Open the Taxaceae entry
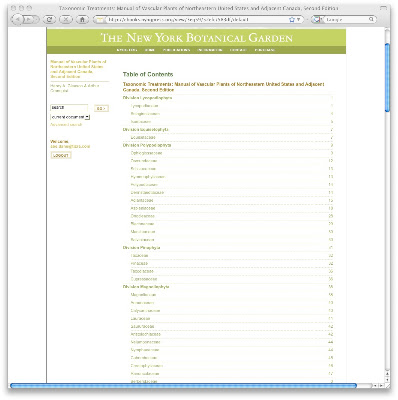This screenshot has height=400, width=398. tap(139, 256)
